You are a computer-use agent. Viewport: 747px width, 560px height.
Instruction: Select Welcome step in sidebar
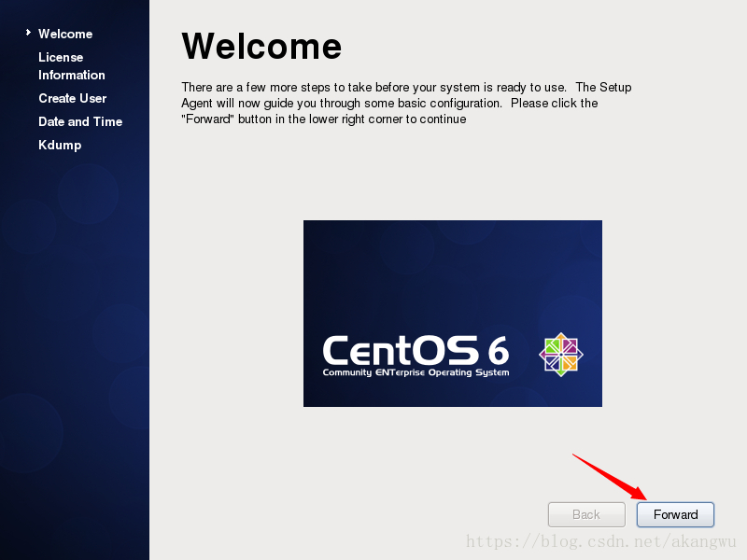click(65, 34)
